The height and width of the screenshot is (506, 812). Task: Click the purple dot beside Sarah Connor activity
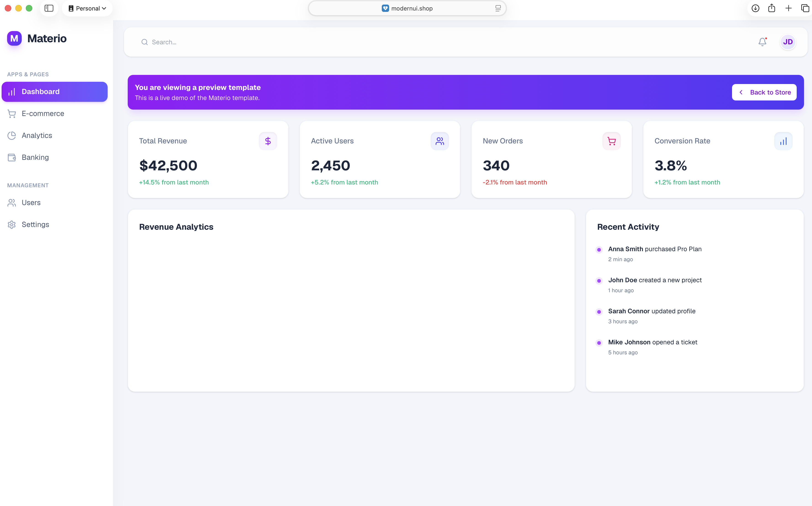click(x=599, y=312)
